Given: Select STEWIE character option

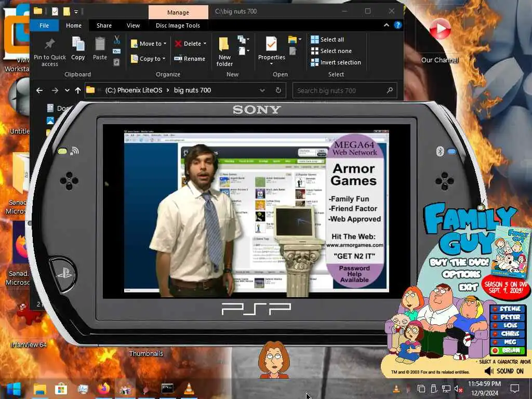Looking at the screenshot, I should 508,309.
